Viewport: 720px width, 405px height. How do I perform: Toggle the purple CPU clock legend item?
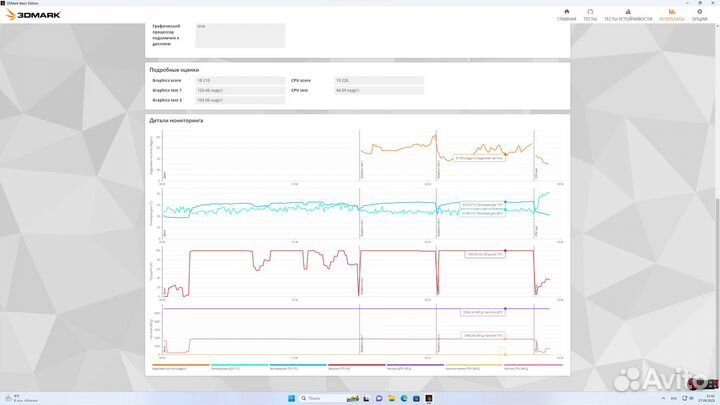[416, 367]
